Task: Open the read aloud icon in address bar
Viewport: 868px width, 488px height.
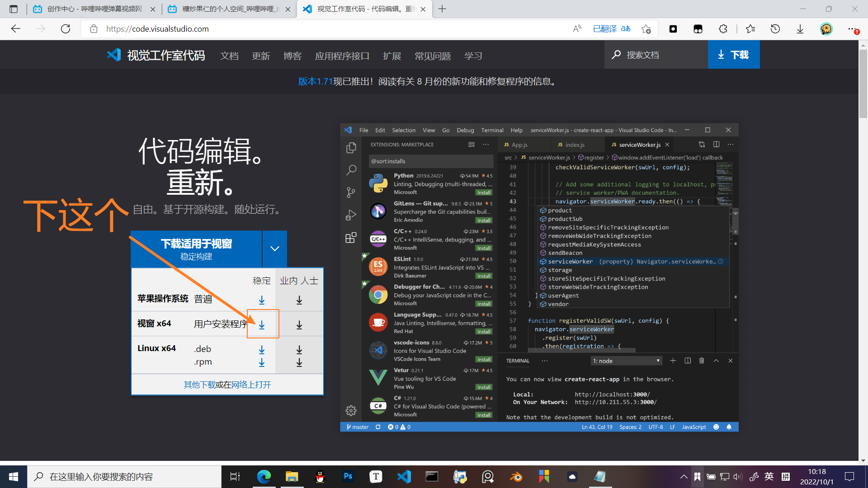Action: [x=577, y=29]
